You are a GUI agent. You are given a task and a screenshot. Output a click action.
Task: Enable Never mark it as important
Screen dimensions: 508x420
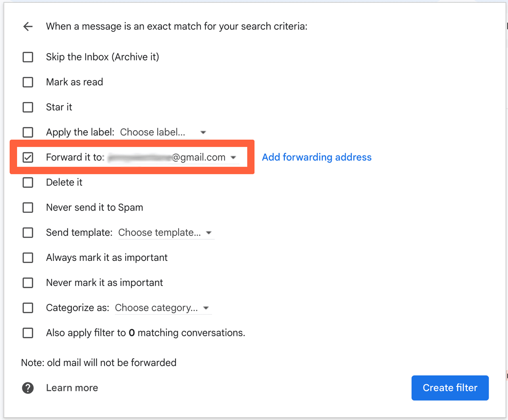coord(28,283)
